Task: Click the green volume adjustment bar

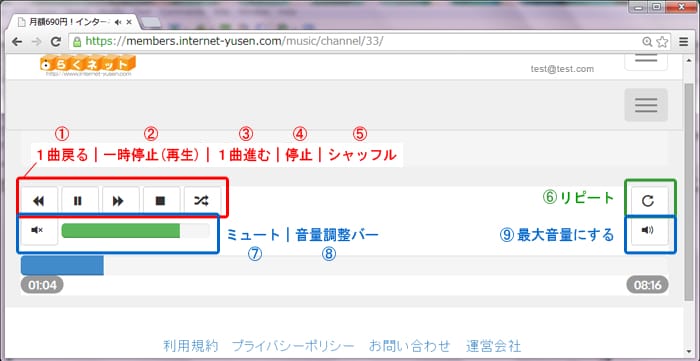Action: [136, 230]
